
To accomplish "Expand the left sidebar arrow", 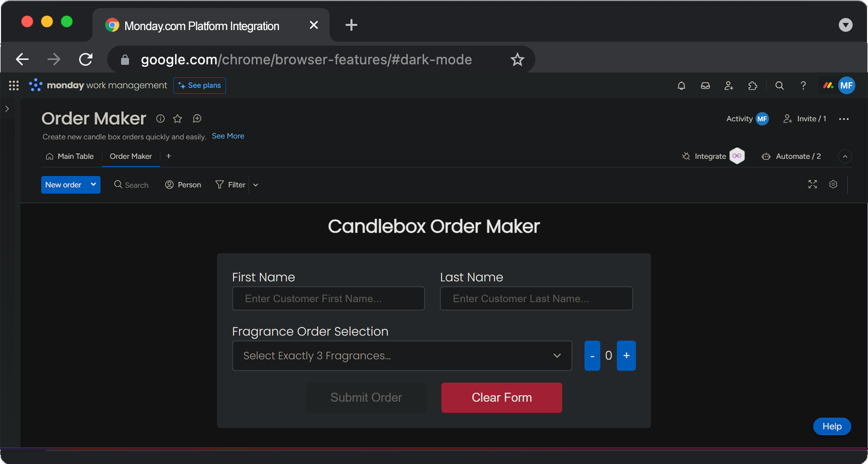I will [7, 109].
